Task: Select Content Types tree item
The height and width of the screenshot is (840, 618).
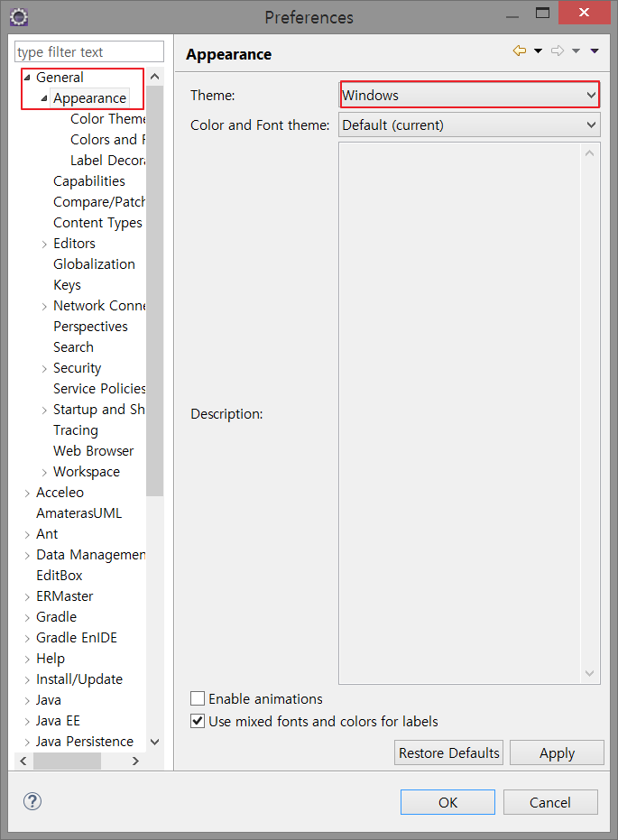Action: 97,222
